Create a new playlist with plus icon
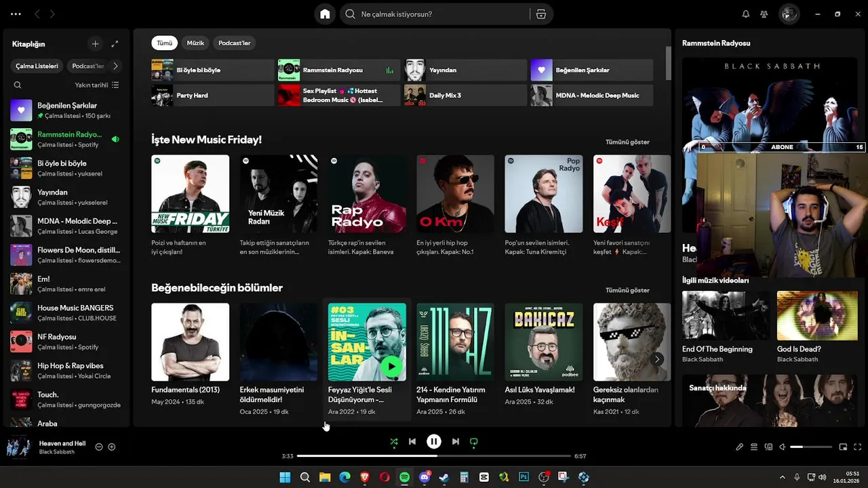 (x=95, y=44)
